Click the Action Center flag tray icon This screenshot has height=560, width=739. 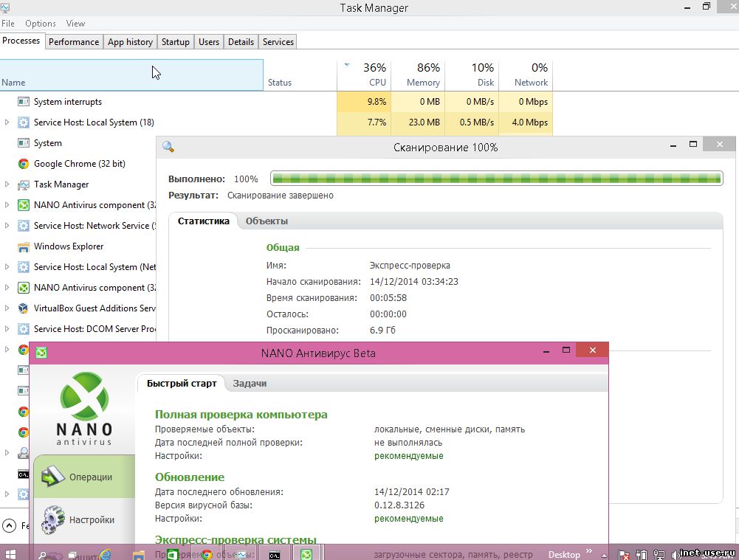click(x=624, y=556)
